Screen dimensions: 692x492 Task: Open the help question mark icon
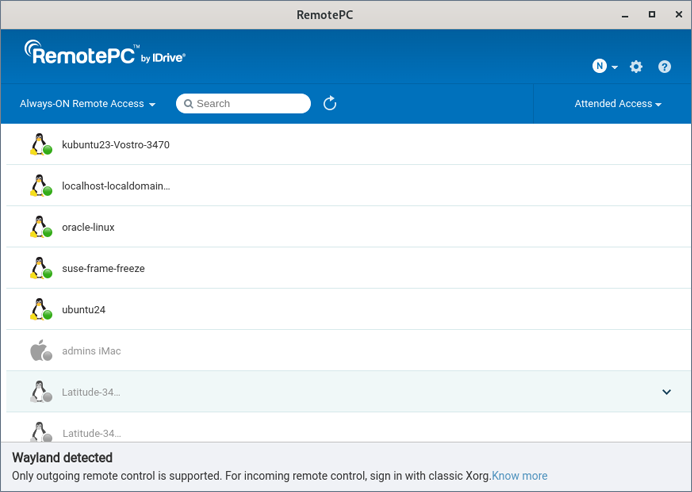click(x=665, y=67)
